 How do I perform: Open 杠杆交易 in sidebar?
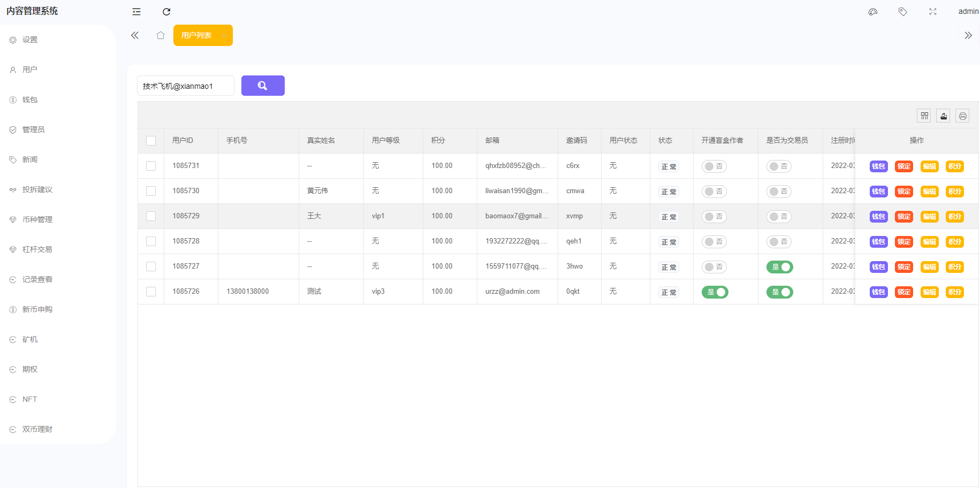tap(37, 249)
